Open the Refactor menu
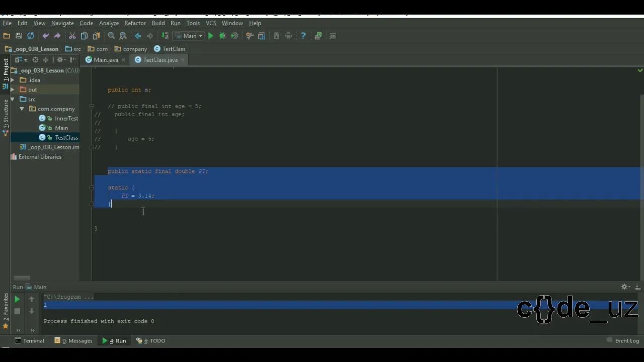Screen dimensions: 644x362 135,23
